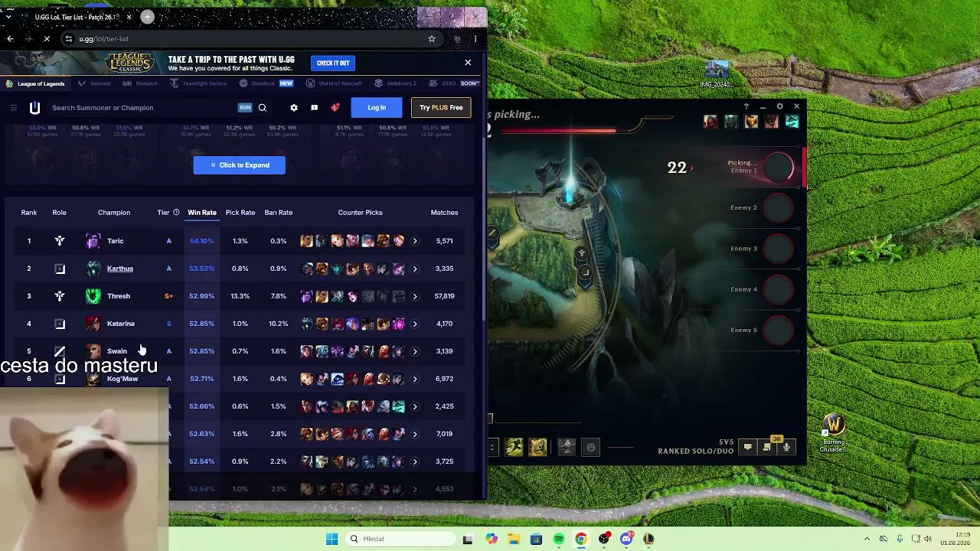Open the Windows Start menu
The image size is (980, 551).
[332, 539]
